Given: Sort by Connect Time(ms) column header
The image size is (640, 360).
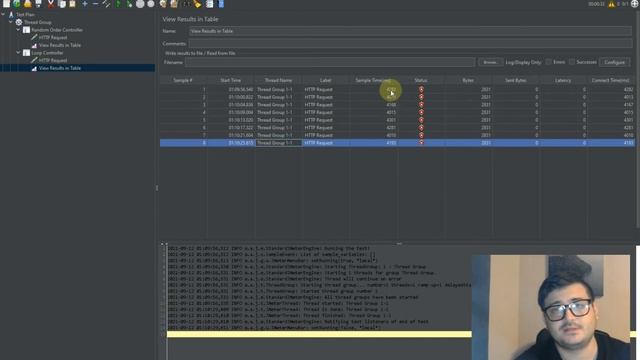Looking at the screenshot, I should click(611, 80).
